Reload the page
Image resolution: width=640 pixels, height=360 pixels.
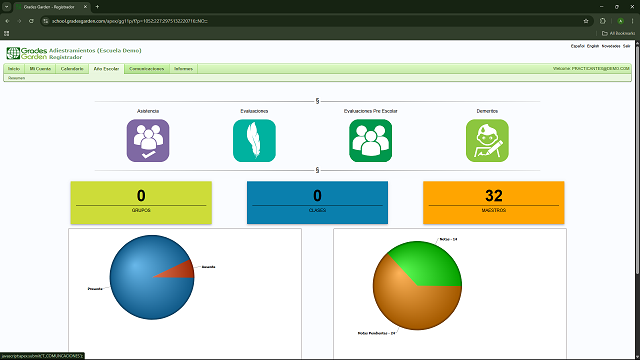pos(31,21)
